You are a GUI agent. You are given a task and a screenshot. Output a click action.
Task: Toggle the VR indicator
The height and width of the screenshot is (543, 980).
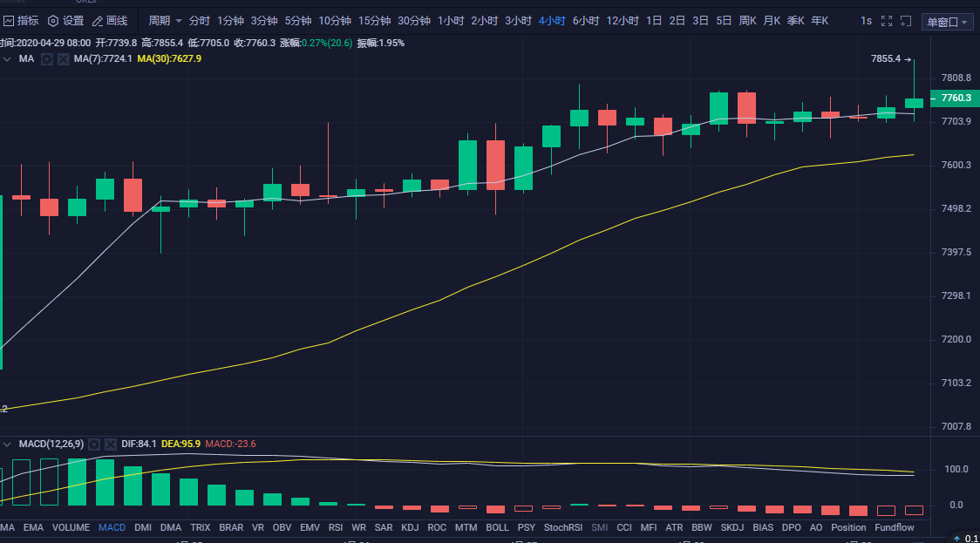coord(257,528)
